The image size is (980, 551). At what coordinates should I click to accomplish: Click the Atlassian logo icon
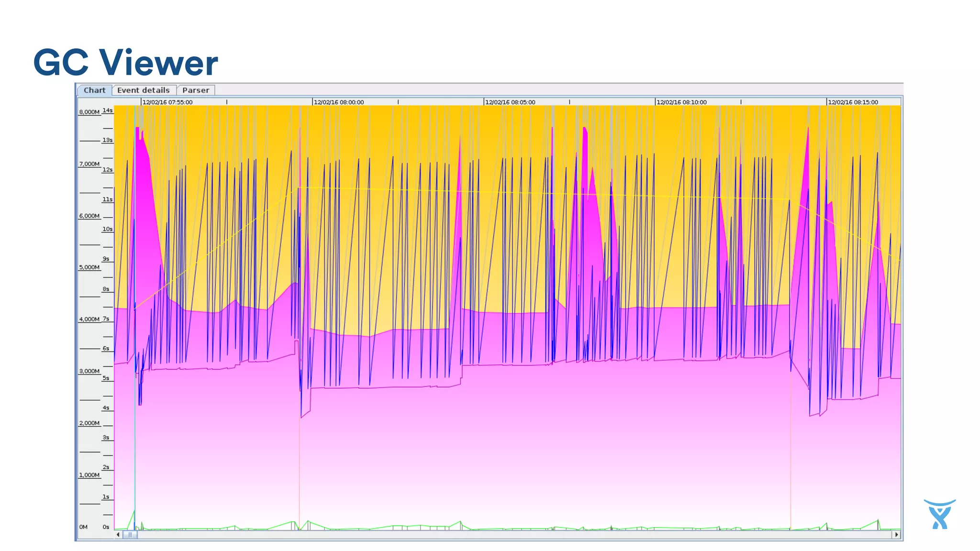tap(939, 514)
